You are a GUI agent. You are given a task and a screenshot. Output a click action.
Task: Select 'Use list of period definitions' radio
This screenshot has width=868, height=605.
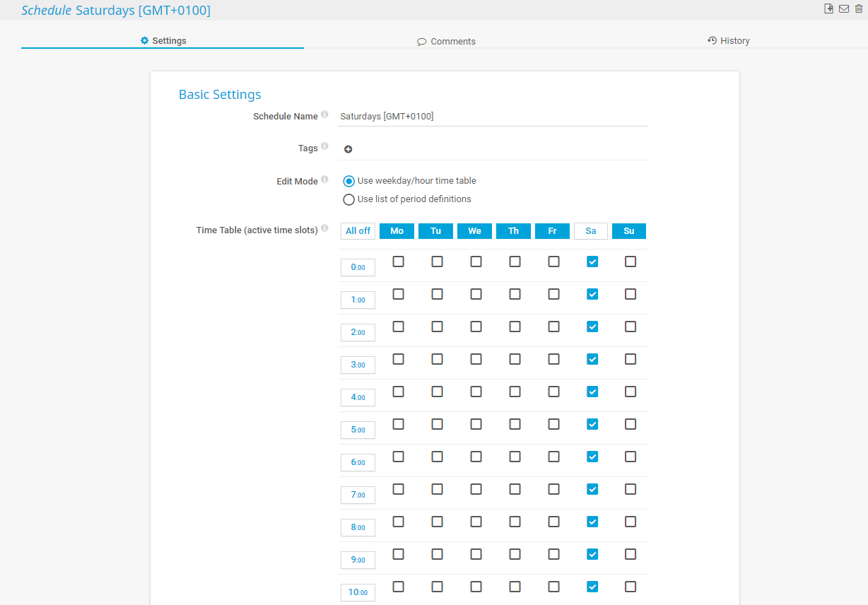point(348,199)
